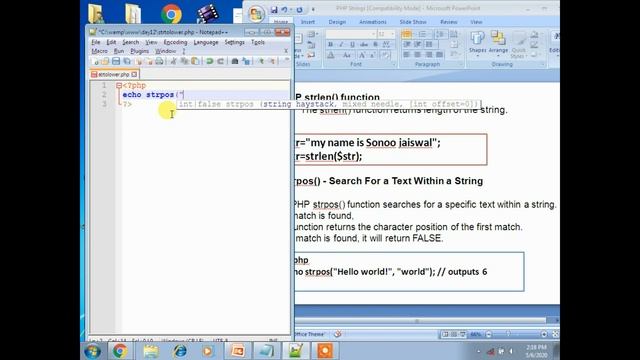Click the Save icon in Notepad++ toolbar
The height and width of the screenshot is (360, 640).
click(116, 61)
